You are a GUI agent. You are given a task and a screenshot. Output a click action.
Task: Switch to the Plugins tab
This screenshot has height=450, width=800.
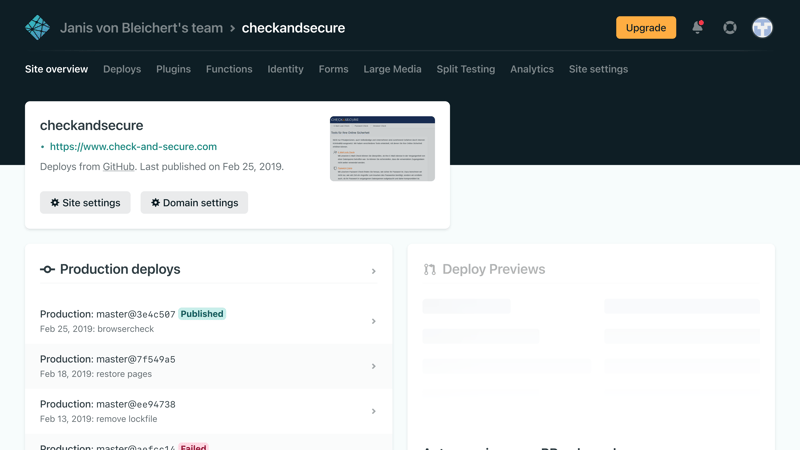173,69
